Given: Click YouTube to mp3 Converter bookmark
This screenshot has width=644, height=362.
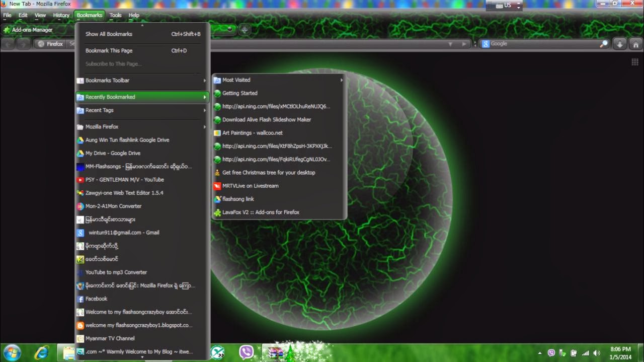Looking at the screenshot, I should (x=142, y=272).
